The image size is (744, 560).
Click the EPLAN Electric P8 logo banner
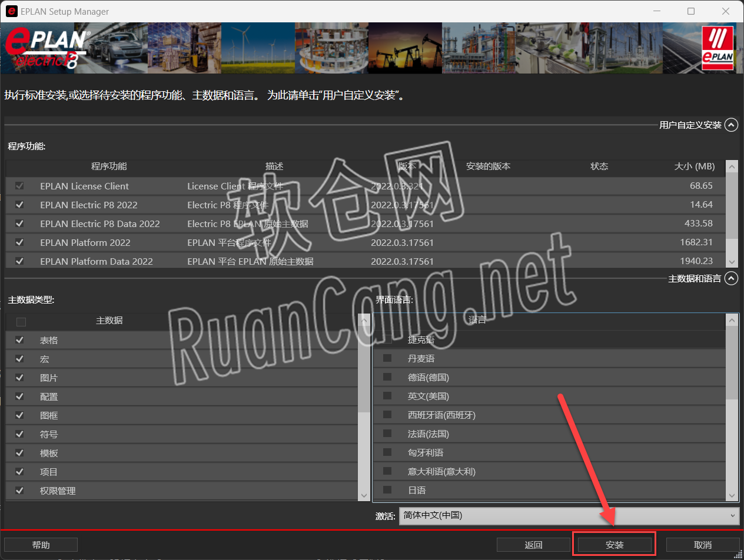click(44, 47)
